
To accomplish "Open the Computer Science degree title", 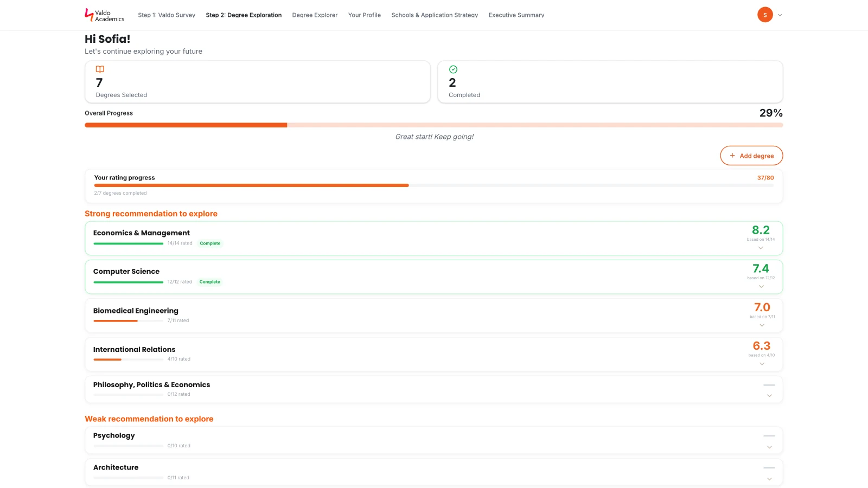I will [x=126, y=272].
